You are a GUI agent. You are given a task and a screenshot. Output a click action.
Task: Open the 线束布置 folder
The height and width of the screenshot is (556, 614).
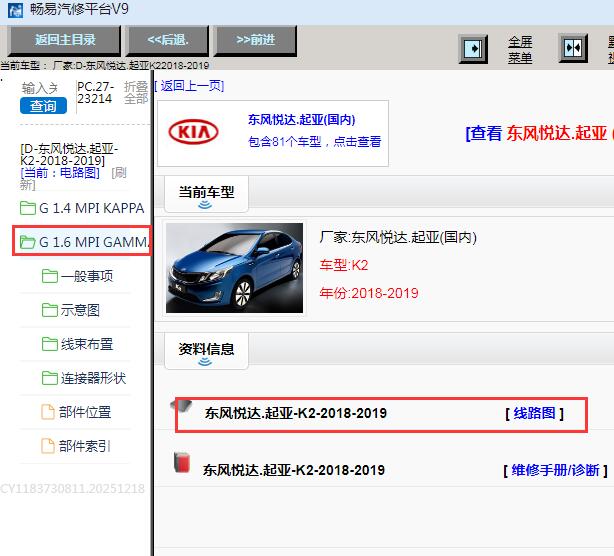point(78,344)
